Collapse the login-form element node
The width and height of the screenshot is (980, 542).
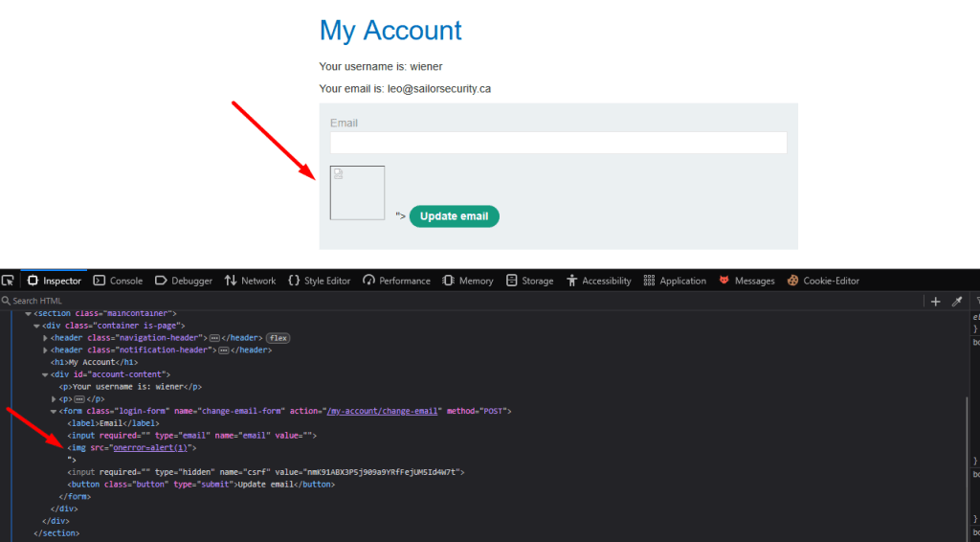[54, 412]
